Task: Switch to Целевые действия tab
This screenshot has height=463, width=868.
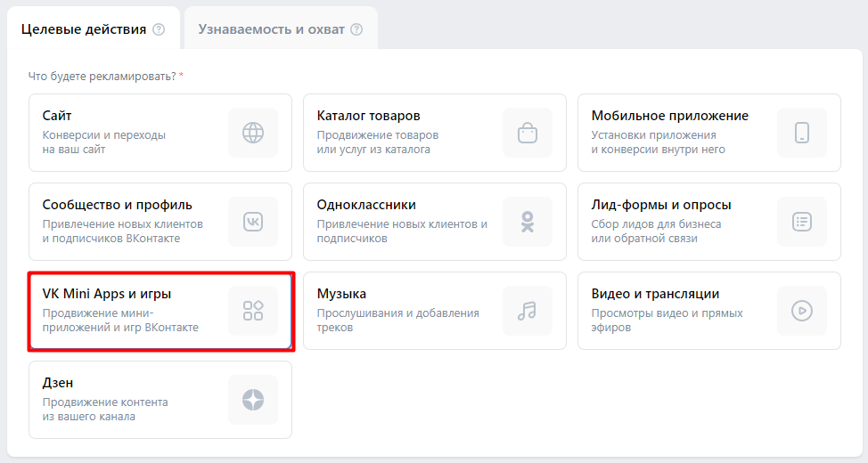Action: [94, 28]
